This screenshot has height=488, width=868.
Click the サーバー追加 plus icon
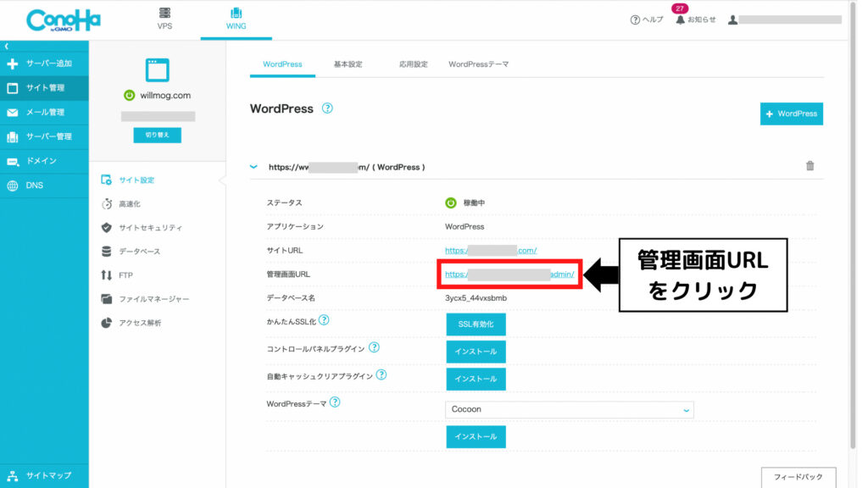coord(12,64)
